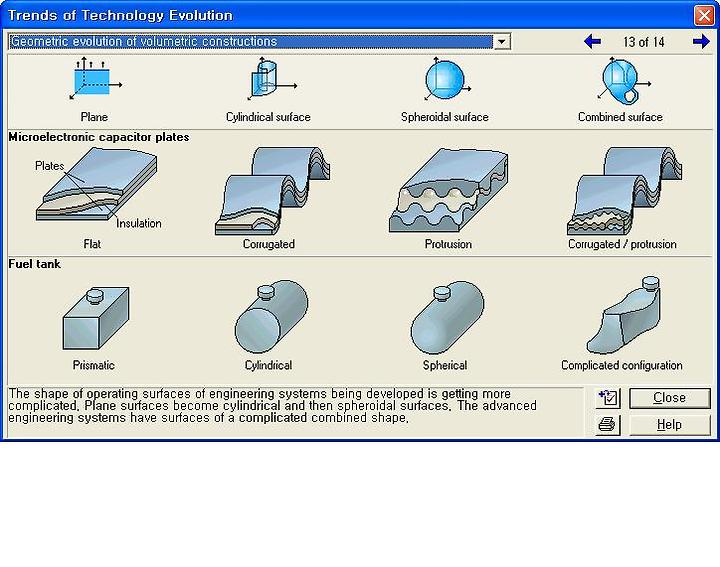The image size is (720, 567).
Task: Click the 'Protrusion' caption
Action: (x=448, y=244)
